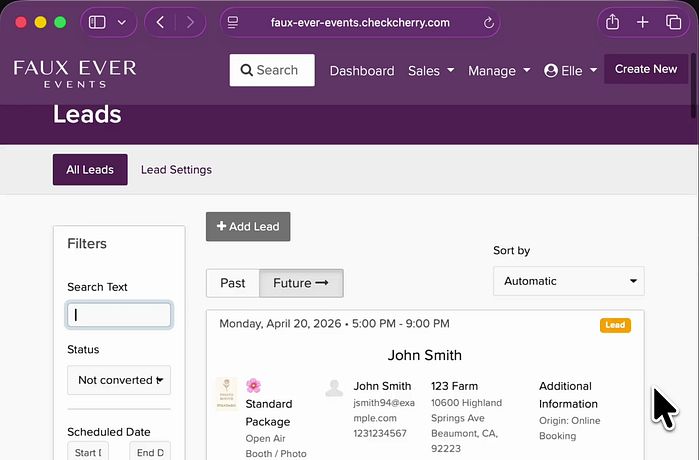Click the Search Text input field
This screenshot has width=699, height=460.
[x=118, y=315]
